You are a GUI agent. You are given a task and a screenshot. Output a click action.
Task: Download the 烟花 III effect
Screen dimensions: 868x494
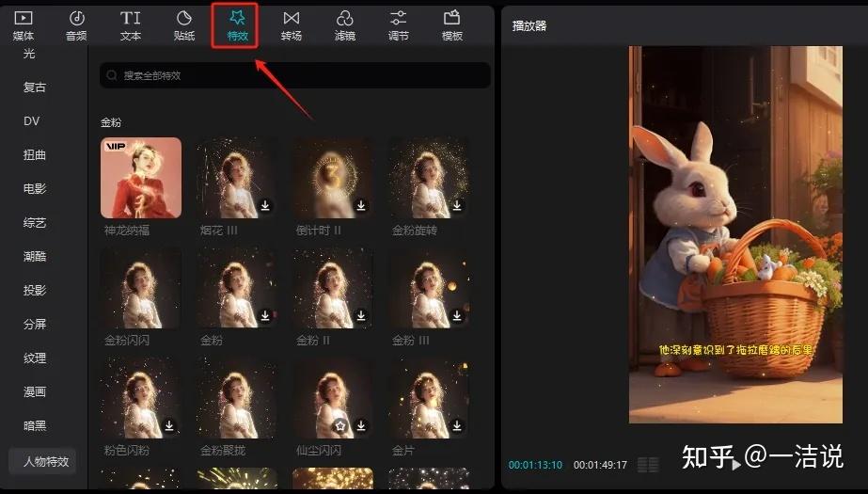265,205
